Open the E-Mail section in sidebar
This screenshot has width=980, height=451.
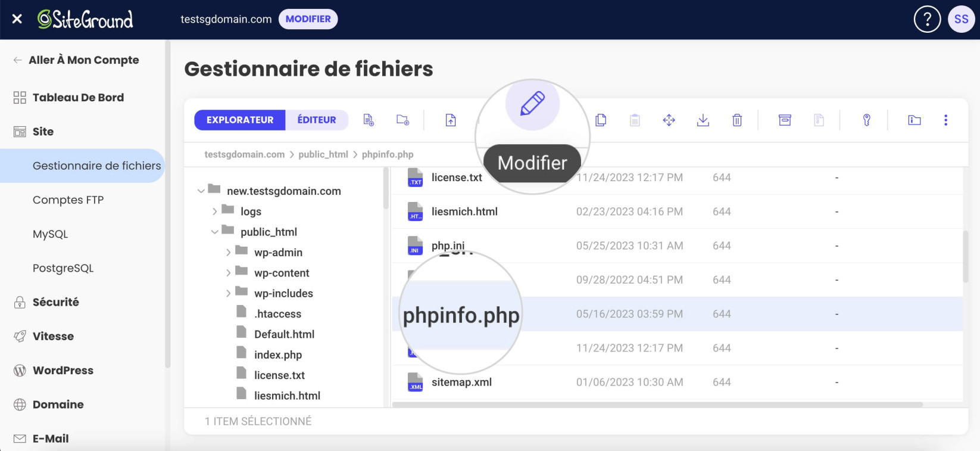(x=51, y=438)
